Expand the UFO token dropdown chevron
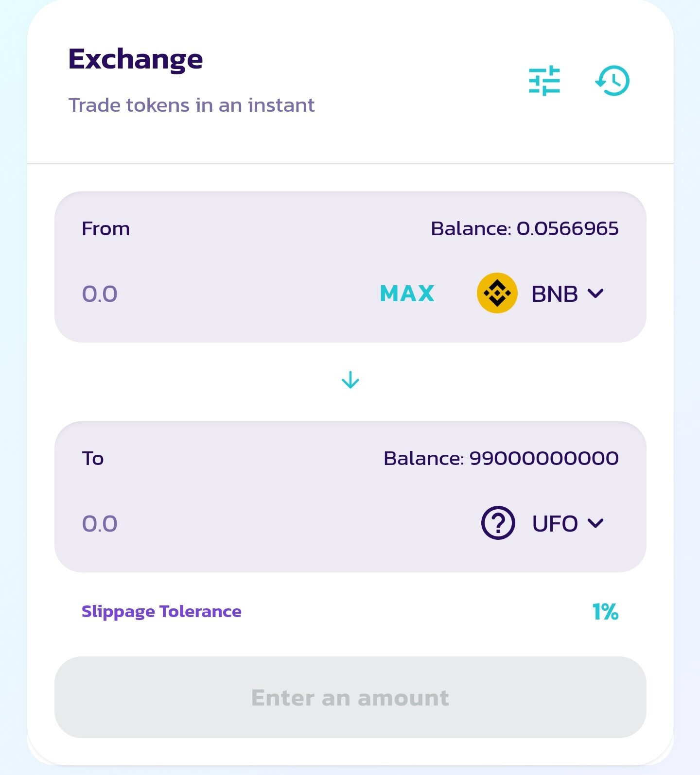 click(x=595, y=523)
